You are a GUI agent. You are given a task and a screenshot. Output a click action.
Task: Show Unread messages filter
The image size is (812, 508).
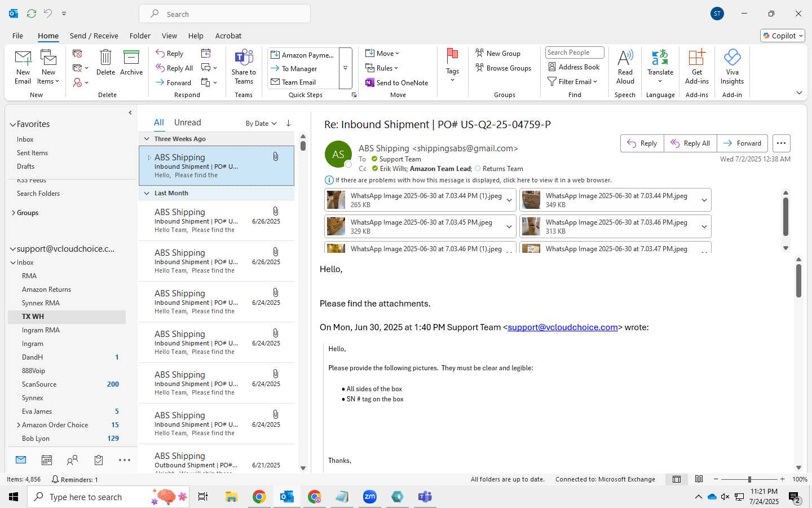pos(188,122)
